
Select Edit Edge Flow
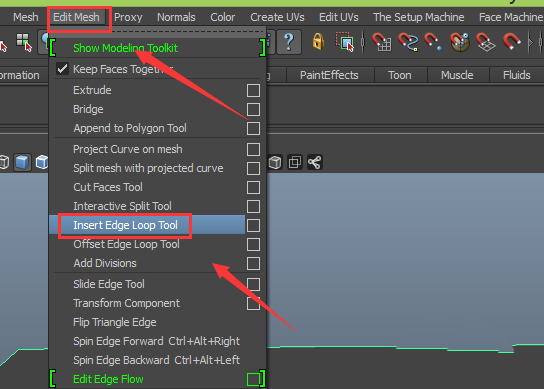click(108, 379)
